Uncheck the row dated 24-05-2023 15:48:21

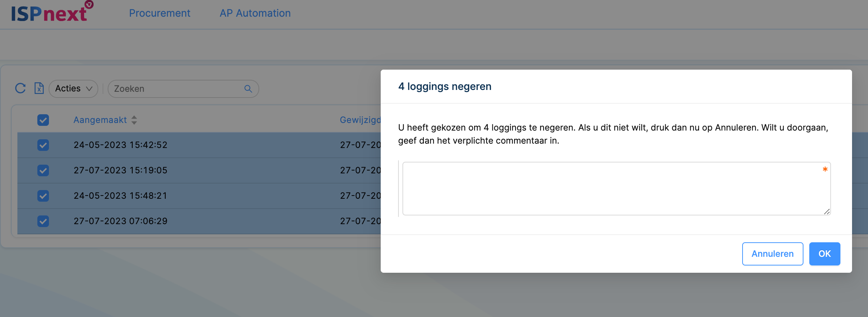tap(43, 196)
